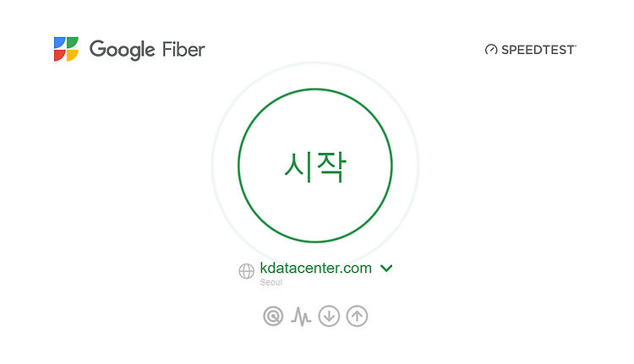Click the Google wordmark text

[x=122, y=50]
